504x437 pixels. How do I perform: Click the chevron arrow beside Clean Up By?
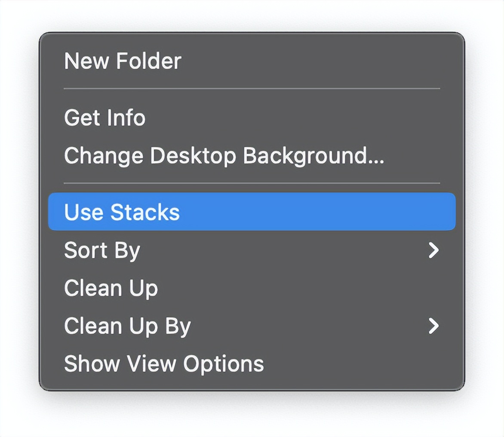point(433,326)
